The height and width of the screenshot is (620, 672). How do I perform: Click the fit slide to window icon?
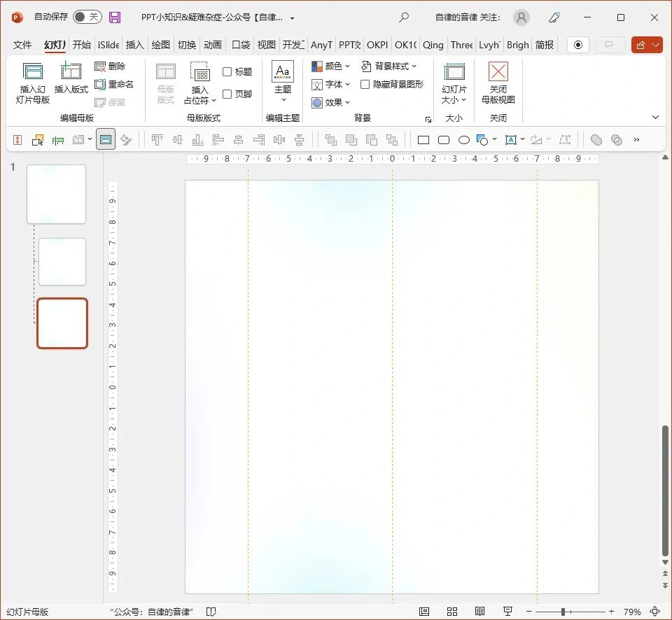click(x=655, y=612)
